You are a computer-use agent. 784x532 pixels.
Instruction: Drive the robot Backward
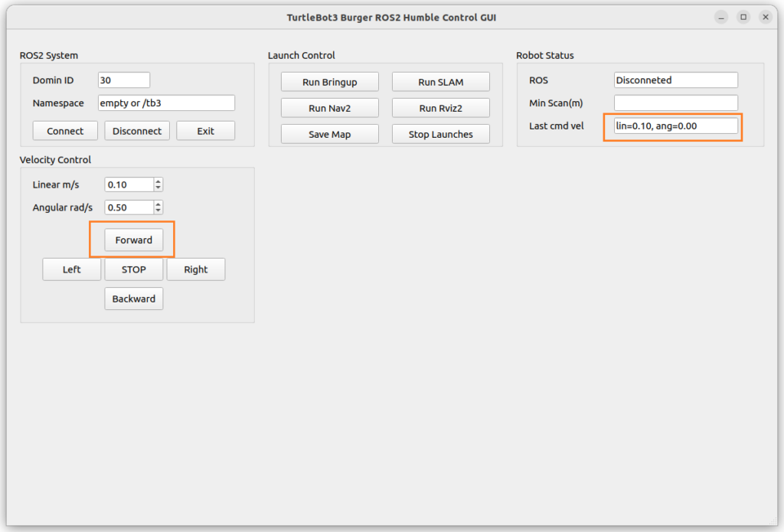pos(133,299)
